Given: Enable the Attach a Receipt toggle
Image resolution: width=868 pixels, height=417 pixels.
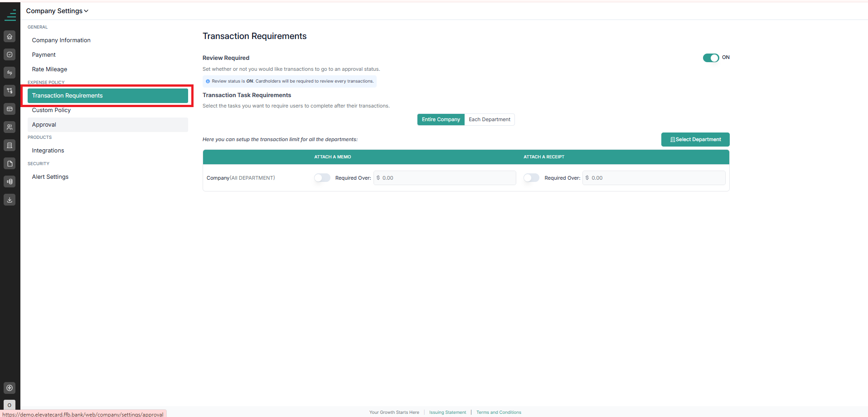Looking at the screenshot, I should 531,178.
